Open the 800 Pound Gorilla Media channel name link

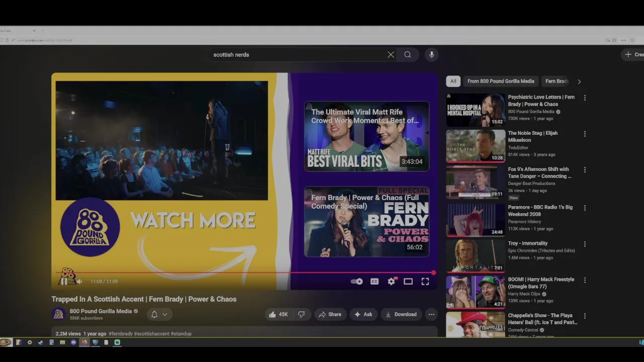(x=101, y=311)
